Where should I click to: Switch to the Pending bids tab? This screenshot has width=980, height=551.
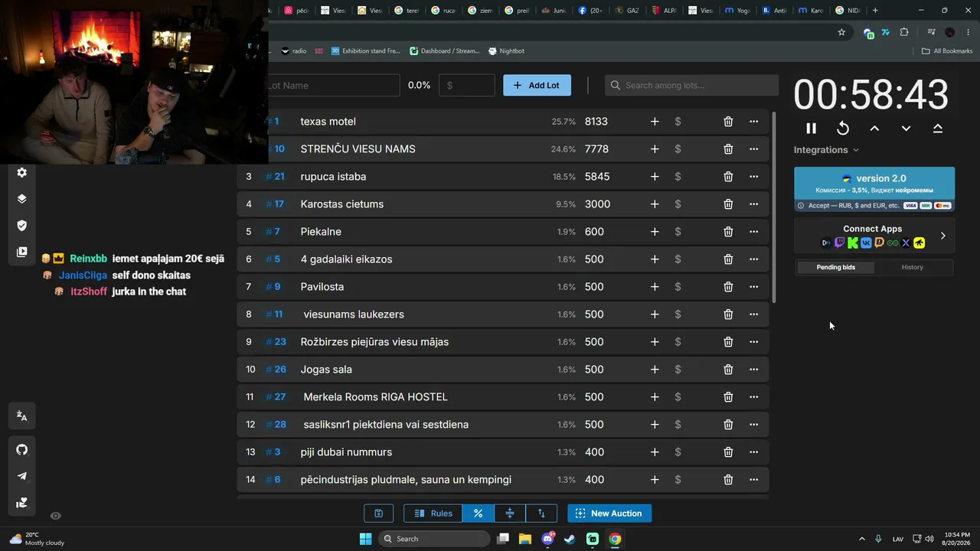(835, 267)
